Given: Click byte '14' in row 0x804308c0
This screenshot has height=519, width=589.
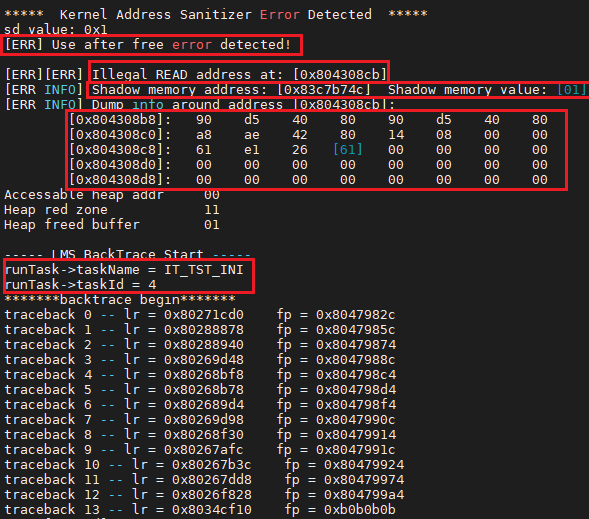Looking at the screenshot, I should (396, 135).
